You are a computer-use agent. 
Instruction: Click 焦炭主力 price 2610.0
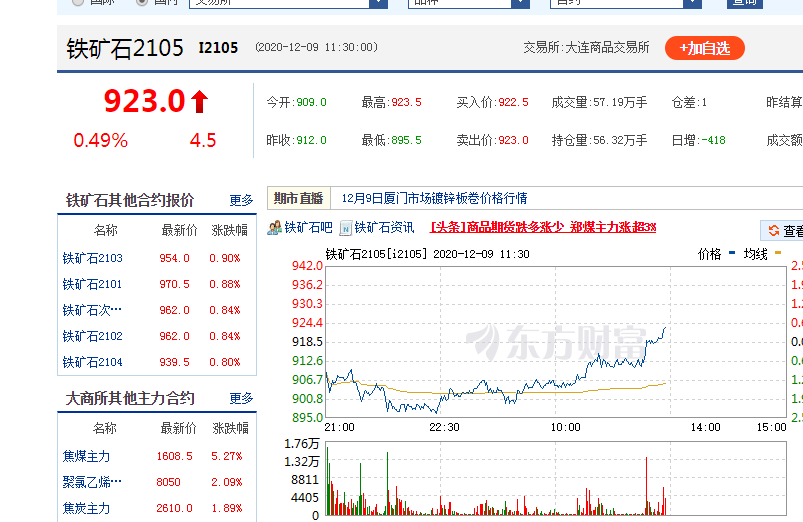(175, 509)
